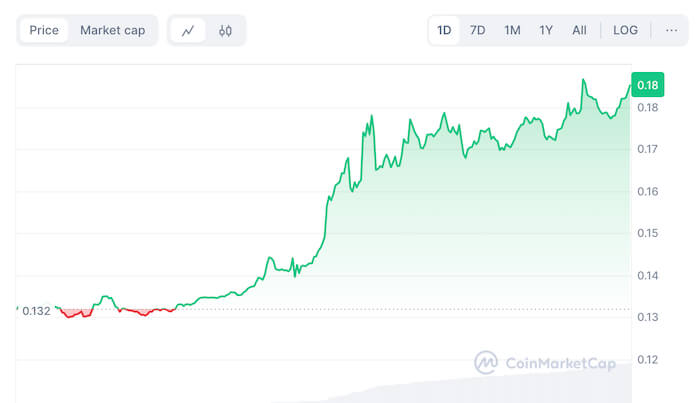Toggle LOG scale on the chart
This screenshot has height=403, width=700.
coord(625,30)
